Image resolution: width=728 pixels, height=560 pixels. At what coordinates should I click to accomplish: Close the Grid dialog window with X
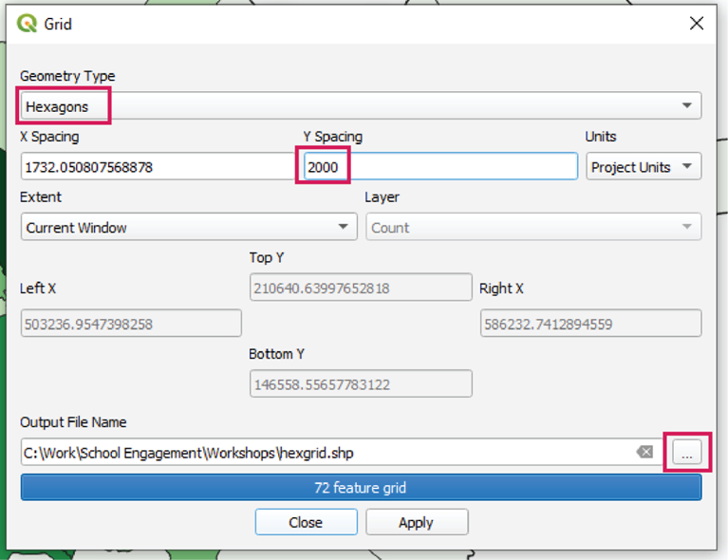(696, 24)
